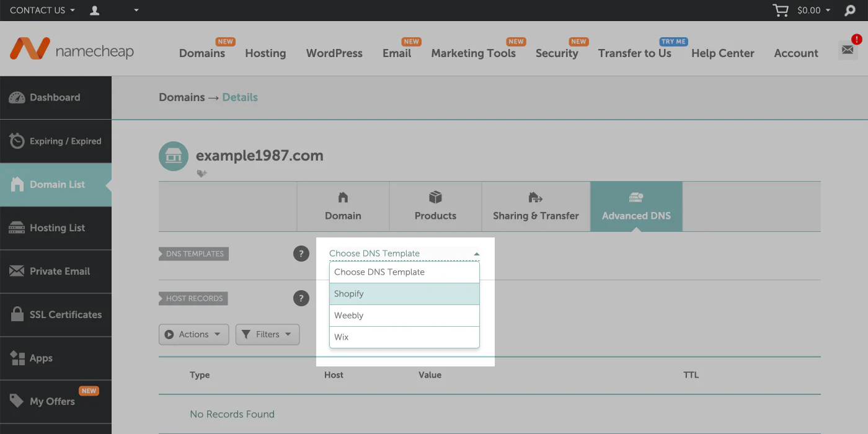
Task: Expand the $0.00 cart dropdown
Action: (813, 11)
